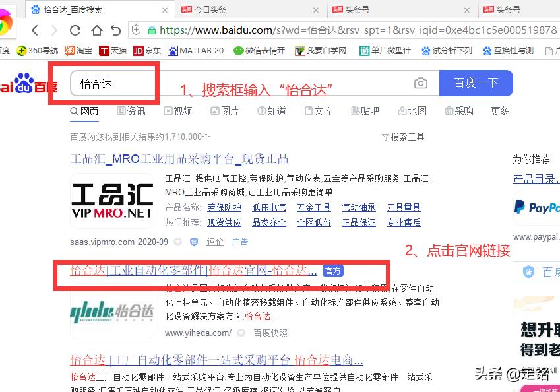Click the 五金工具 link

(314, 208)
